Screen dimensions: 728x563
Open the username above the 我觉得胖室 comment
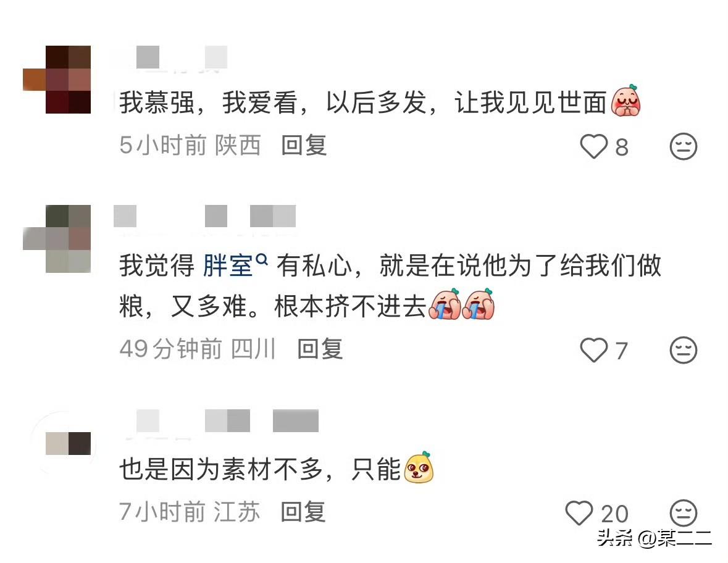click(205, 216)
